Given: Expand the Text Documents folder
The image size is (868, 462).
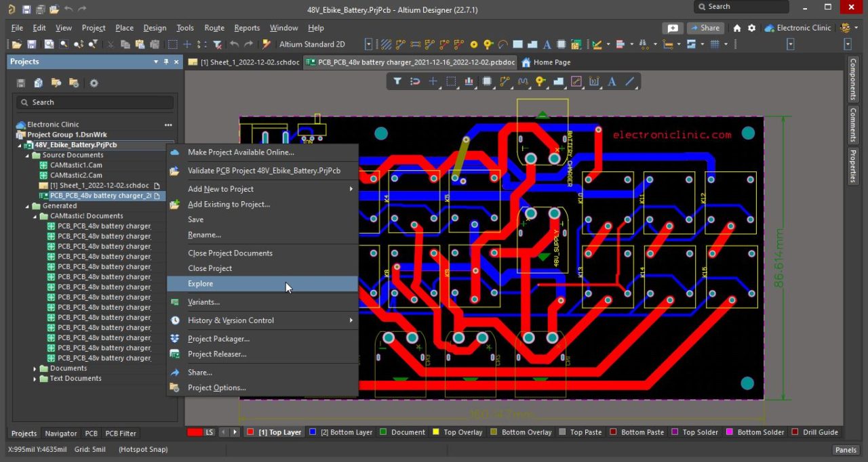Looking at the screenshot, I should tap(35, 379).
